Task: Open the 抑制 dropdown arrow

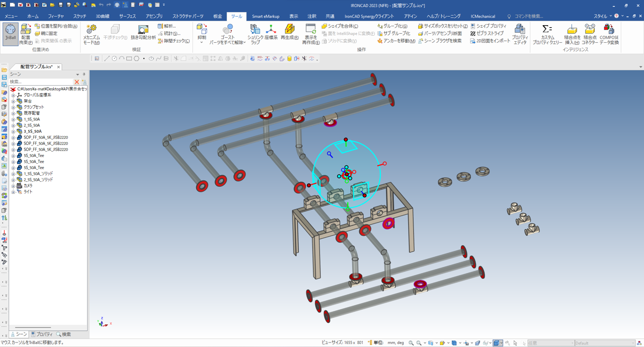Action: pyautogui.click(x=202, y=43)
